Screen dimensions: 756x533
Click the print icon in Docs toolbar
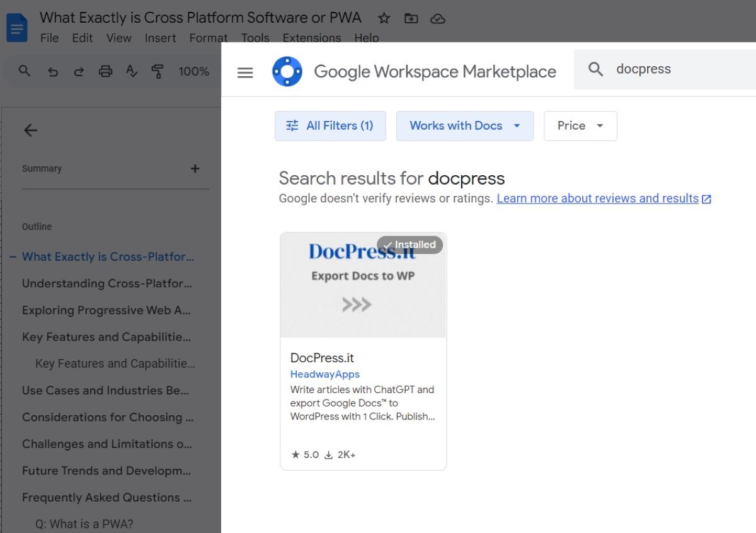105,72
